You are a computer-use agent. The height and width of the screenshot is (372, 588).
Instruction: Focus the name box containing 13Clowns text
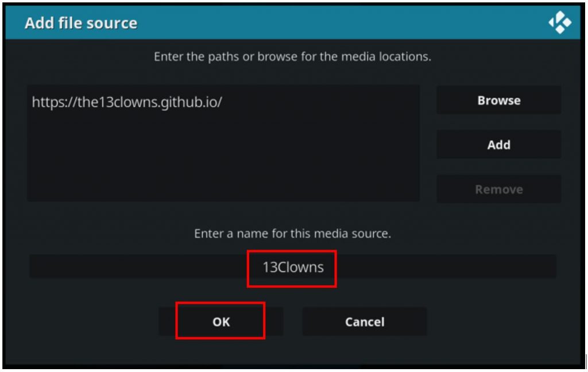pyautogui.click(x=293, y=266)
